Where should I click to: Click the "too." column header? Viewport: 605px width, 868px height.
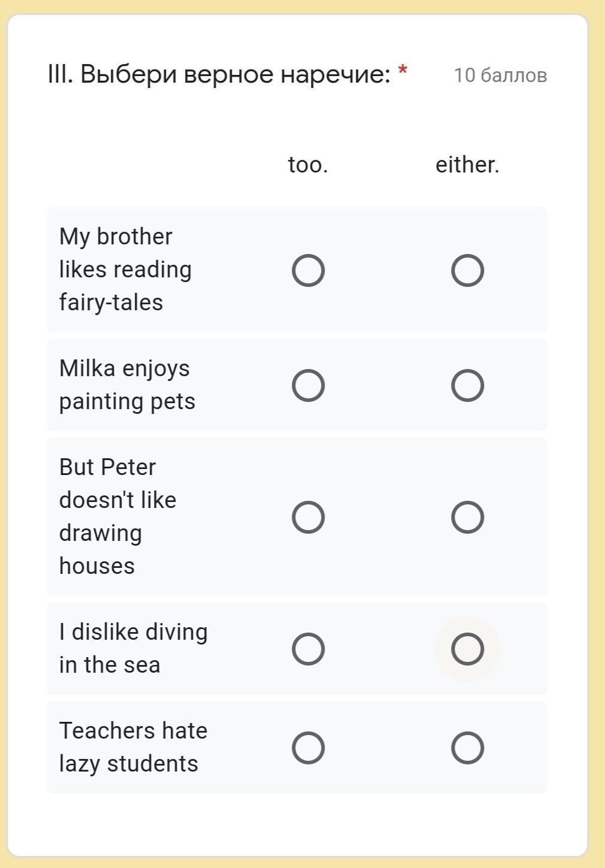(308, 165)
